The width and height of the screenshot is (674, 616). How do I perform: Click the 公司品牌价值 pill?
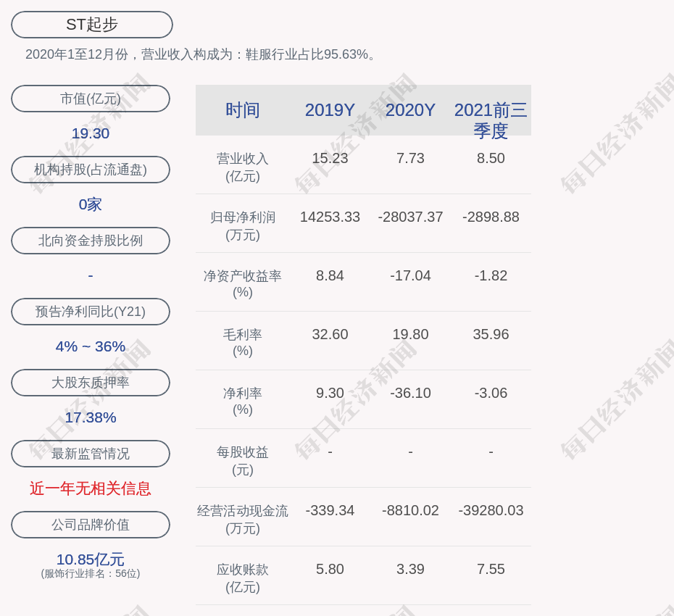(x=91, y=525)
